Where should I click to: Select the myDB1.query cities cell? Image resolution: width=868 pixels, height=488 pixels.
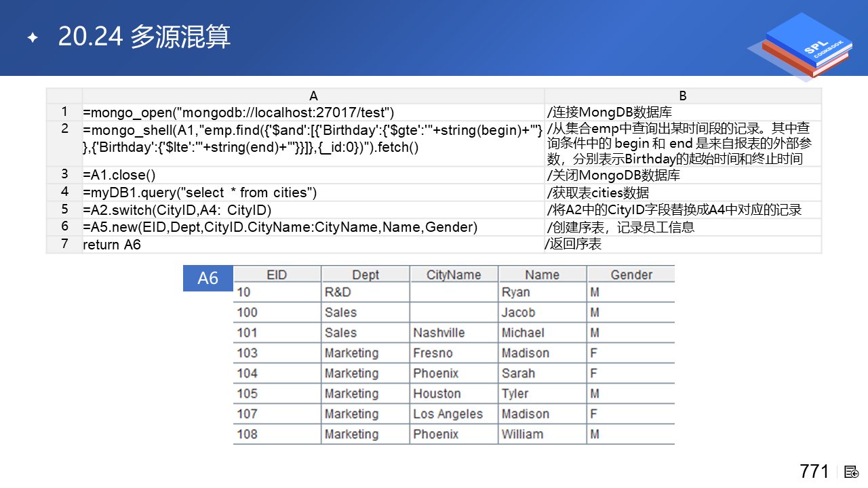pyautogui.click(x=313, y=192)
